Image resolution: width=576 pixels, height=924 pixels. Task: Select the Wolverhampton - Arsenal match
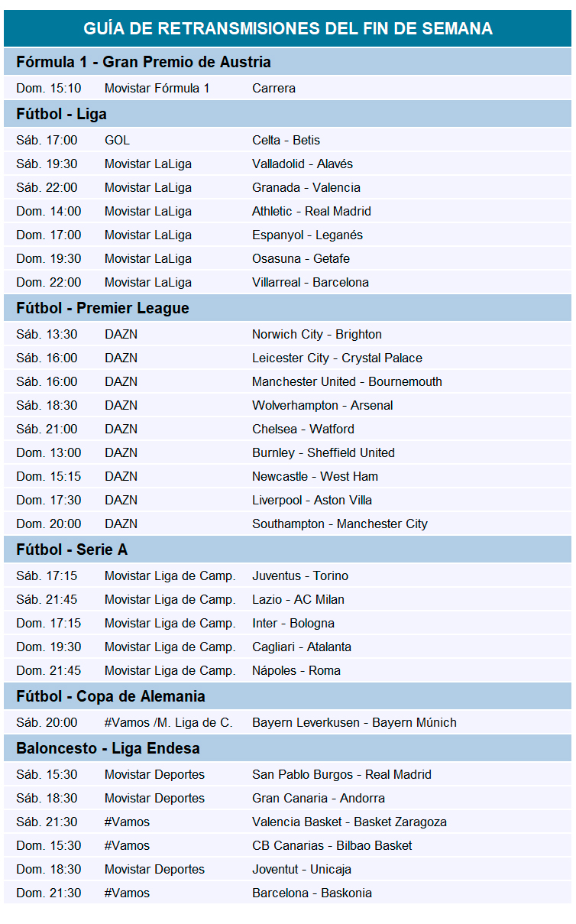(322, 405)
